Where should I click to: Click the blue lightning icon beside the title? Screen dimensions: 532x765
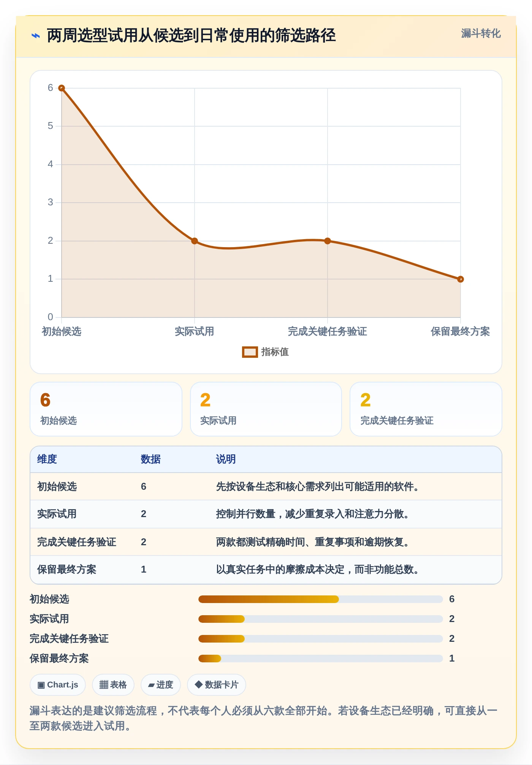35,36
